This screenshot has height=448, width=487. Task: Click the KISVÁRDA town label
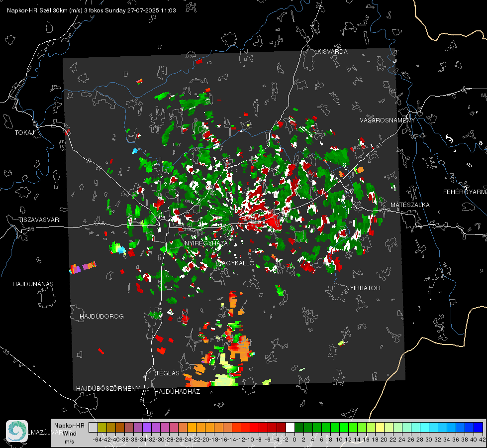click(332, 52)
